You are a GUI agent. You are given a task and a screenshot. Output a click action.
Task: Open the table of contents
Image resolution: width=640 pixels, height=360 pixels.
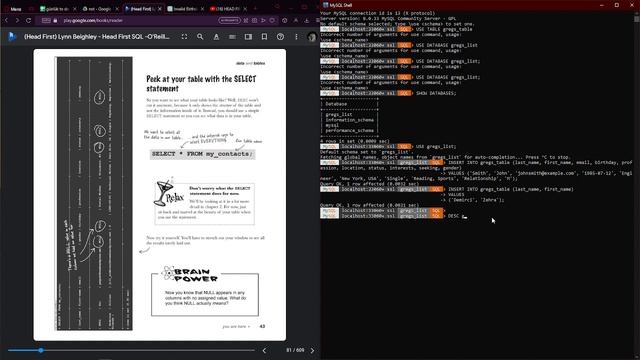232,37
